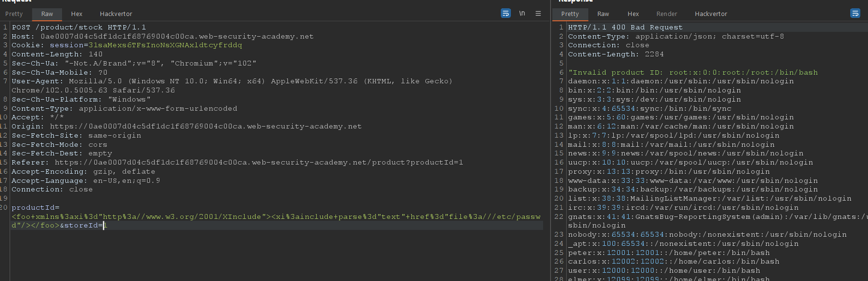Click the request Content-Type x-www-form-urlencoded header
This screenshot has height=281, width=868.
point(124,108)
